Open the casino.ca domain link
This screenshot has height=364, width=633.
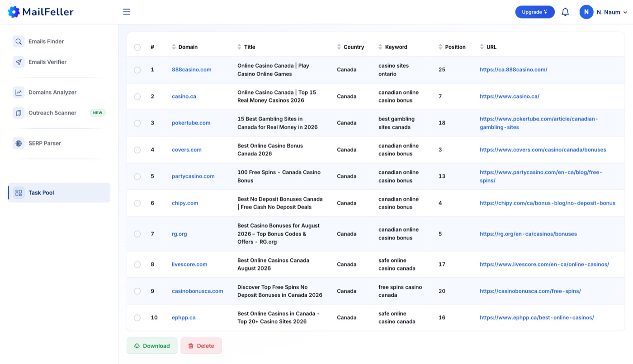click(x=184, y=96)
